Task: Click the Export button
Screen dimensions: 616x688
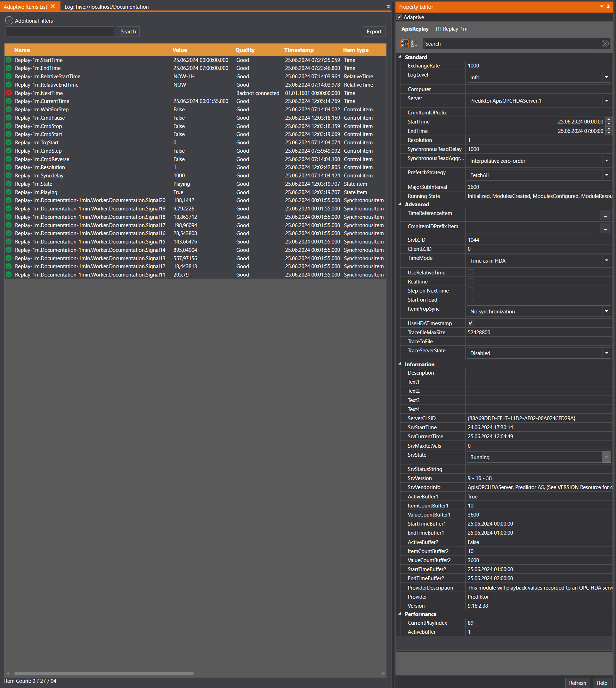Action: point(374,32)
